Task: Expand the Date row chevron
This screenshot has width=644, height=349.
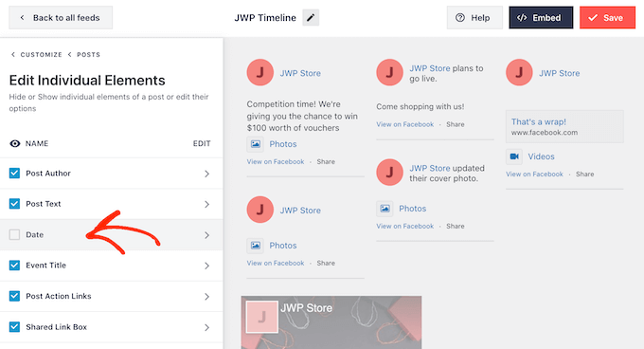Action: 207,235
